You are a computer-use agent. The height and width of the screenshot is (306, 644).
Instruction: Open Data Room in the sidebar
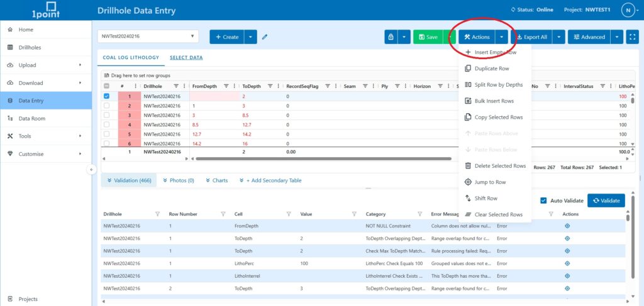click(x=31, y=118)
